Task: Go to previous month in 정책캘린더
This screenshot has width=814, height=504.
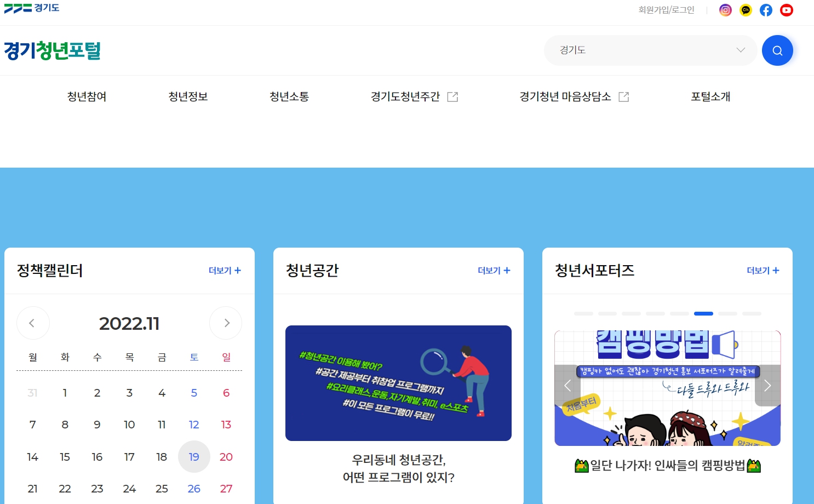Action: click(33, 323)
